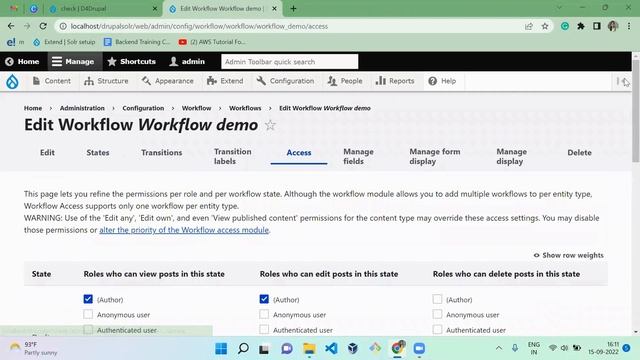This screenshot has width=640, height=360.
Task: Open the Edit tab
Action: [47, 153]
